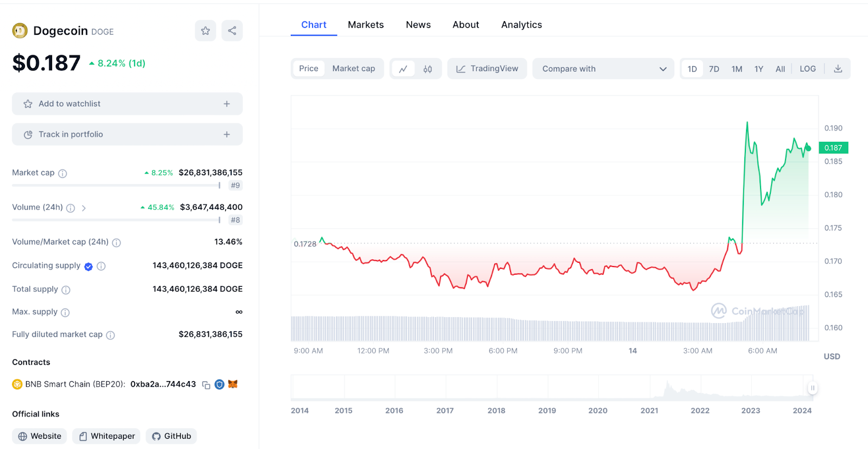Click the Dogecoin coin logo
Screen dimensions: 868x449
(20, 31)
